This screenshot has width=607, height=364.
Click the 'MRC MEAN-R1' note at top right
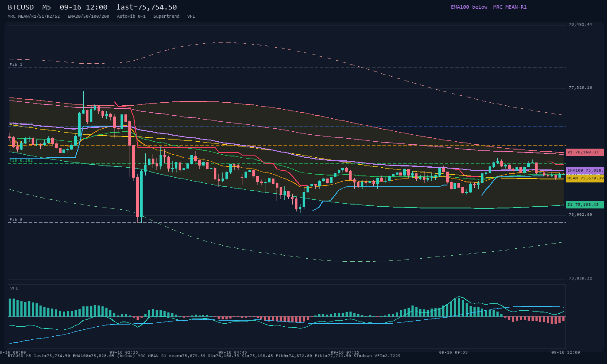coord(510,7)
